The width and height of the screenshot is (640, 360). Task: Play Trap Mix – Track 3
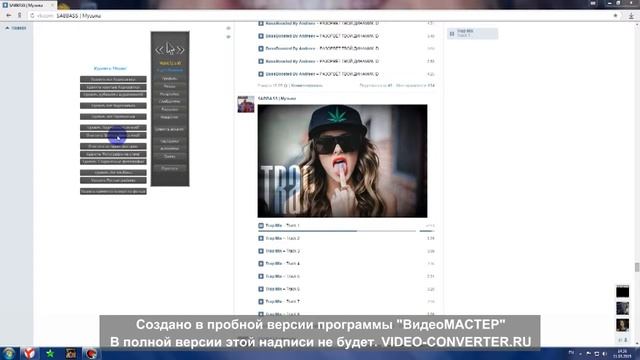coord(261,251)
